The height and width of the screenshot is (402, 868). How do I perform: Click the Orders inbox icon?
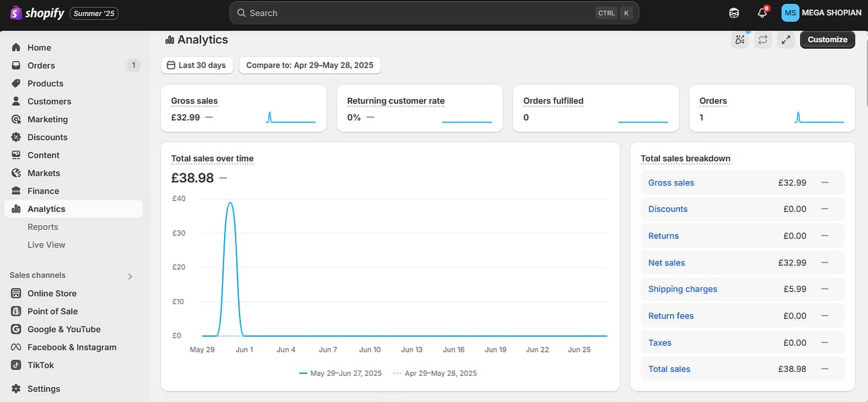pyautogui.click(x=16, y=66)
